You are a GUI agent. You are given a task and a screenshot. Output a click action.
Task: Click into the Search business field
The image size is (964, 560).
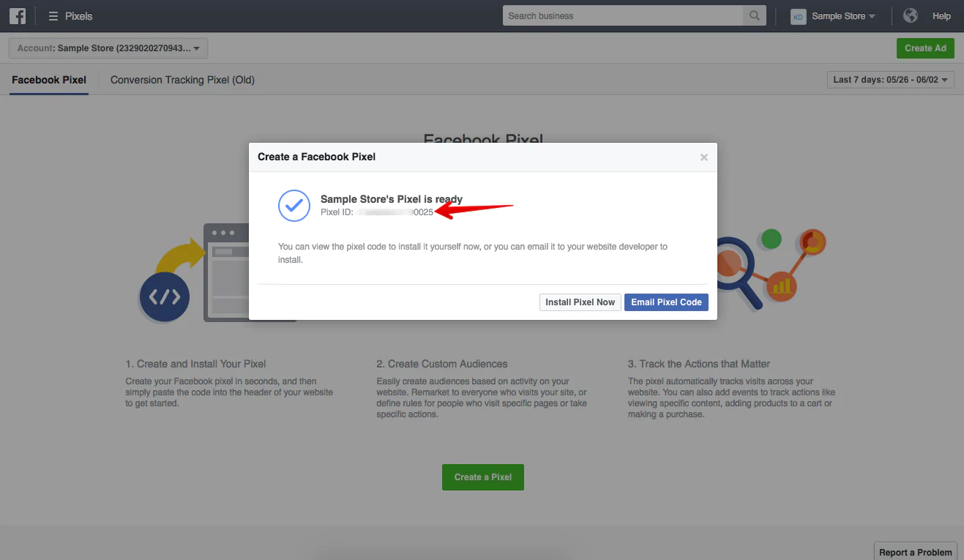pos(622,15)
